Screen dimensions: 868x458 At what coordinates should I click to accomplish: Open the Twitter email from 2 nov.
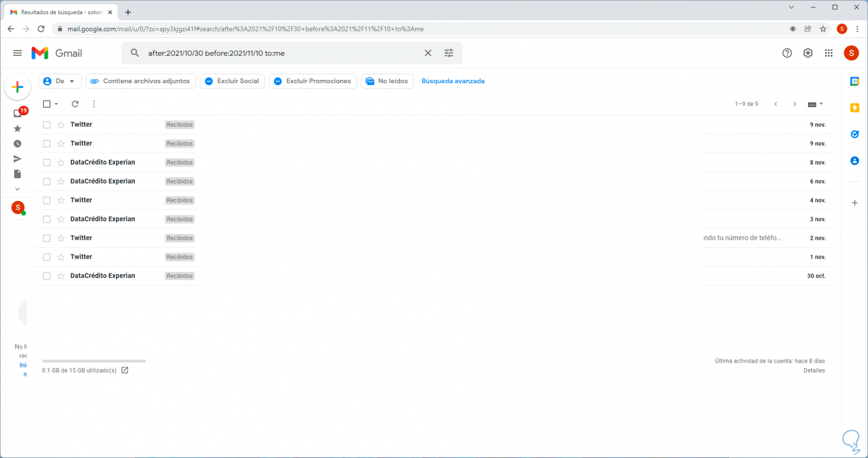pos(434,238)
